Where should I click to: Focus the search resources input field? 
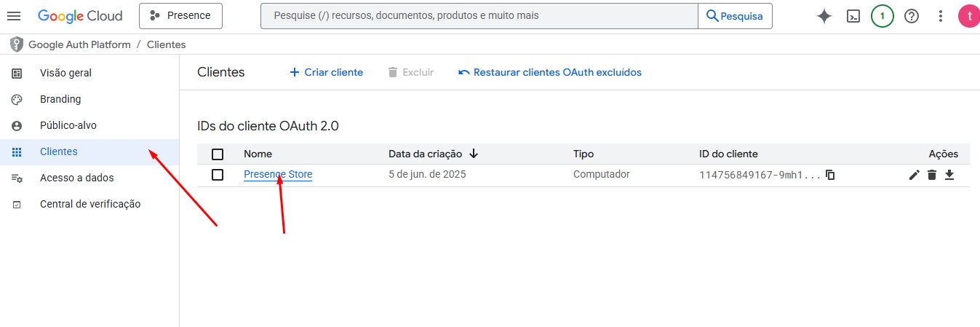479,15
